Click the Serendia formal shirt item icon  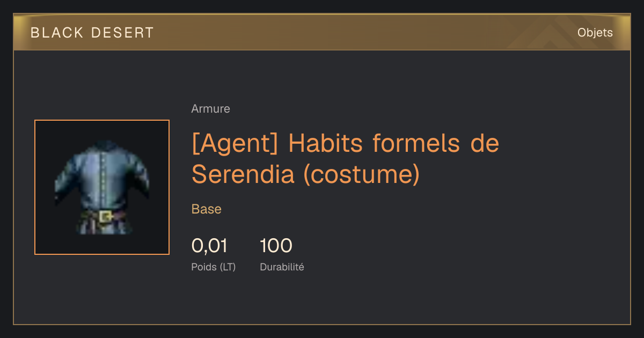tap(102, 187)
